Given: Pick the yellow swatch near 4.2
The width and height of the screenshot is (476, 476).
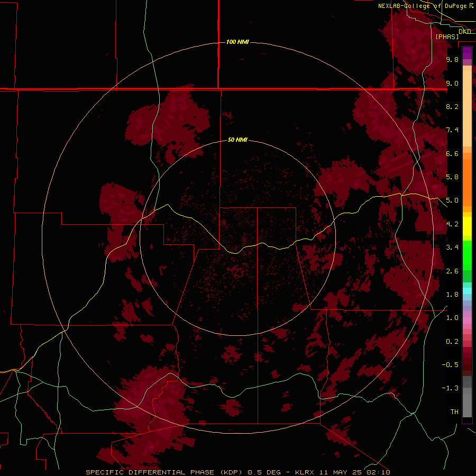Looking at the screenshot, I should point(467,226).
